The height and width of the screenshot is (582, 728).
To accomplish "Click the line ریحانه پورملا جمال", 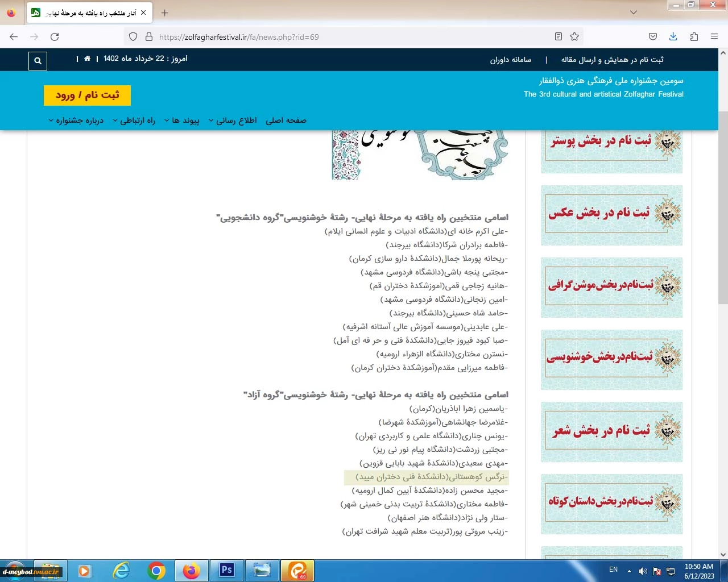I will [x=428, y=259].
